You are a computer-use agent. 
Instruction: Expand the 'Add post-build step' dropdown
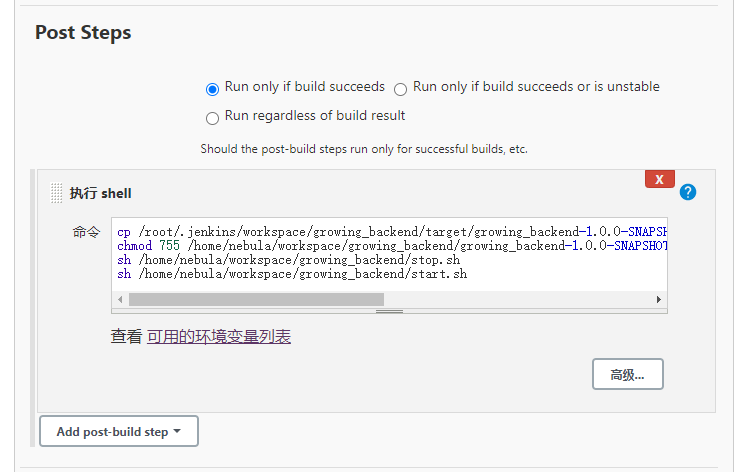point(119,431)
